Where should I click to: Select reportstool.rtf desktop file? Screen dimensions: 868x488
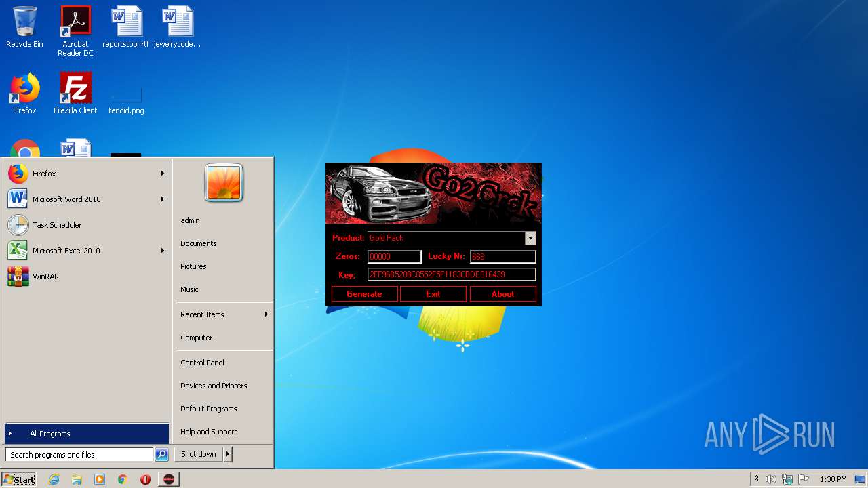click(126, 27)
